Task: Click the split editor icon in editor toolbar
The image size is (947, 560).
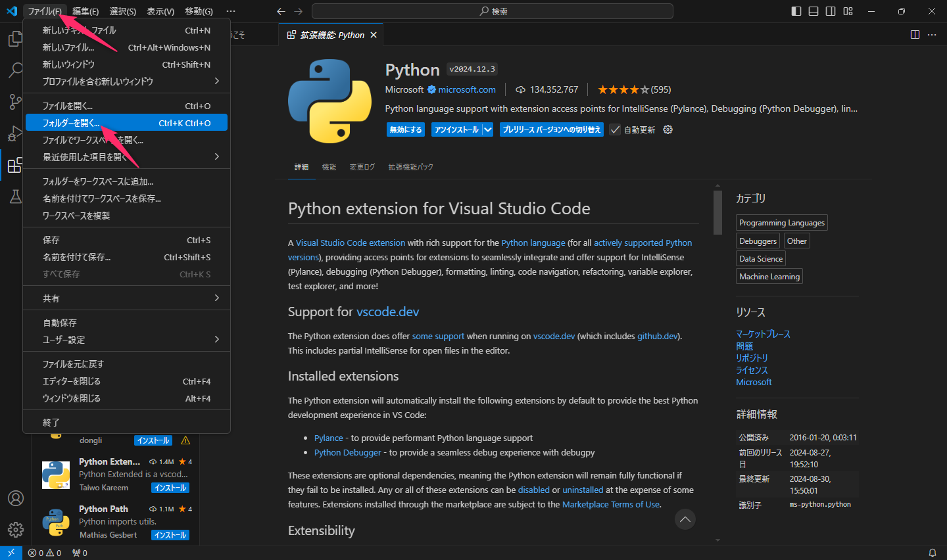Action: (x=915, y=34)
